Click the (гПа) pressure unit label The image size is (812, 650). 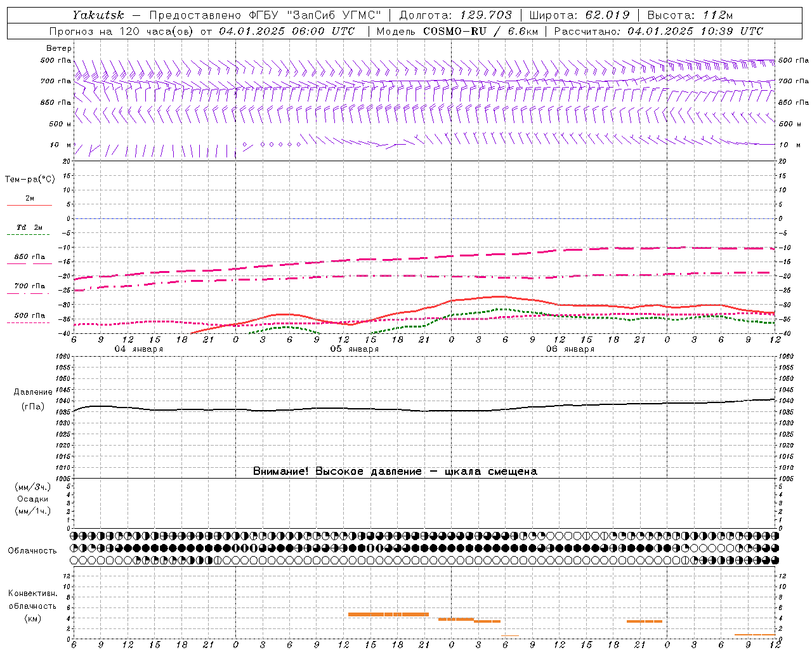(x=33, y=406)
